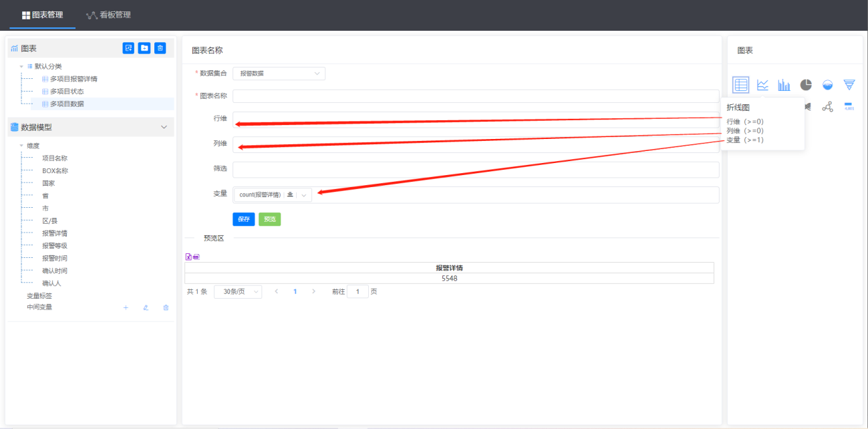Choose the bar chart type icon
Image resolution: width=868 pixels, height=429 pixels.
coord(784,85)
